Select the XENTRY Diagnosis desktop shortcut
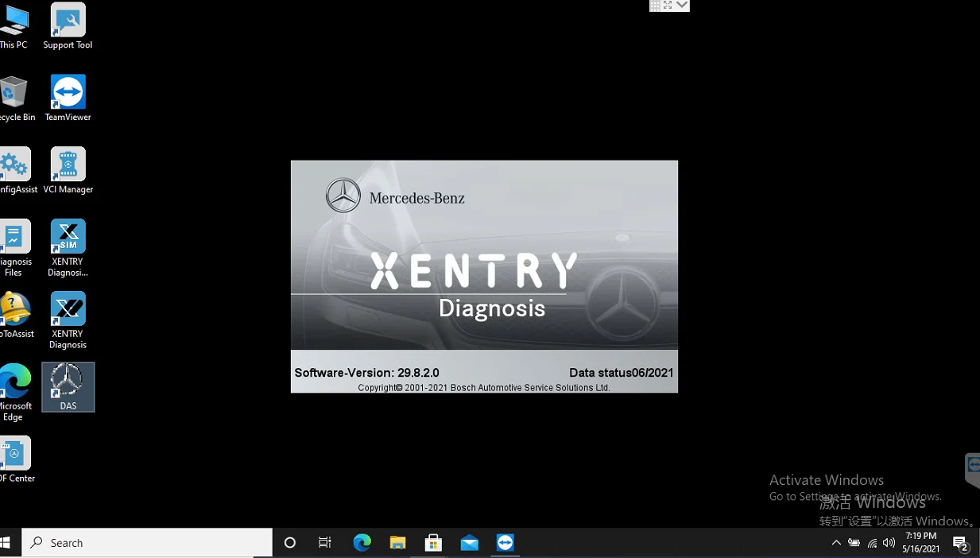Image resolution: width=980 pixels, height=558 pixels. [x=68, y=320]
